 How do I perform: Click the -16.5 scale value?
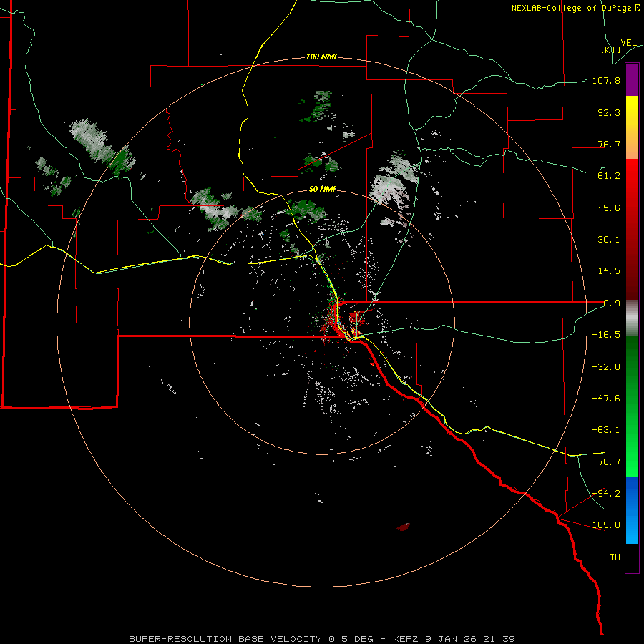pyautogui.click(x=606, y=334)
